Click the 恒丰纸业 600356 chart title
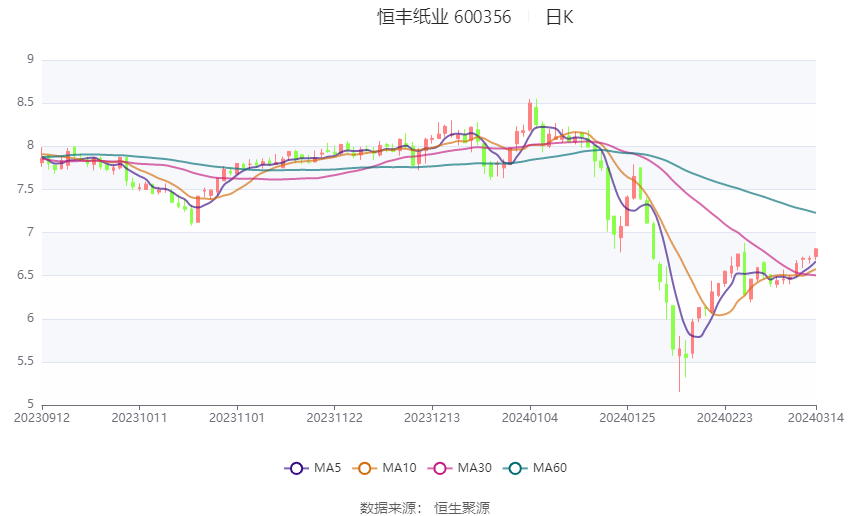 tap(444, 17)
